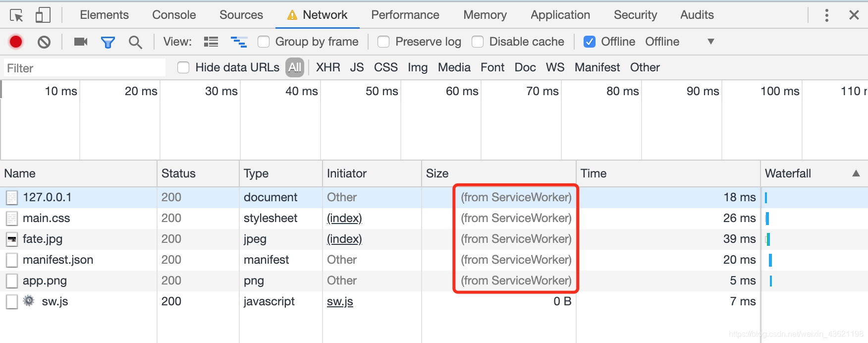Sort by the Time column header
This screenshot has width=868, height=343.
tap(668, 173)
